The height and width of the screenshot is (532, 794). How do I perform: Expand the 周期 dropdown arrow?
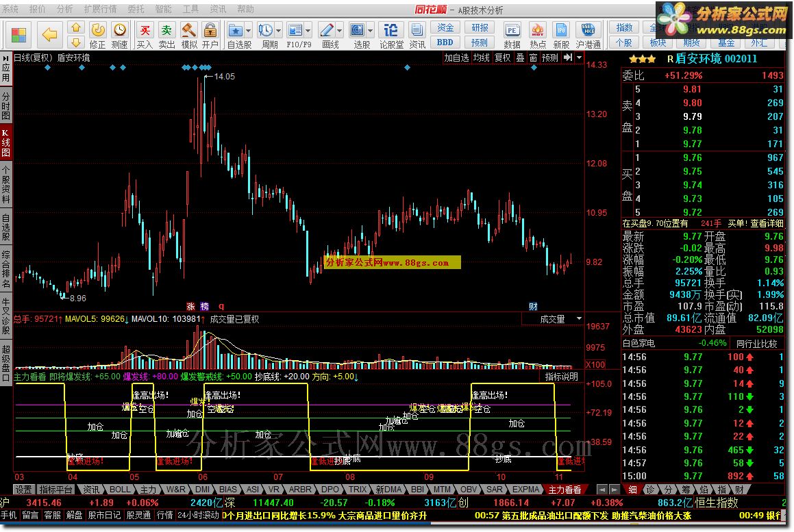coord(278,31)
